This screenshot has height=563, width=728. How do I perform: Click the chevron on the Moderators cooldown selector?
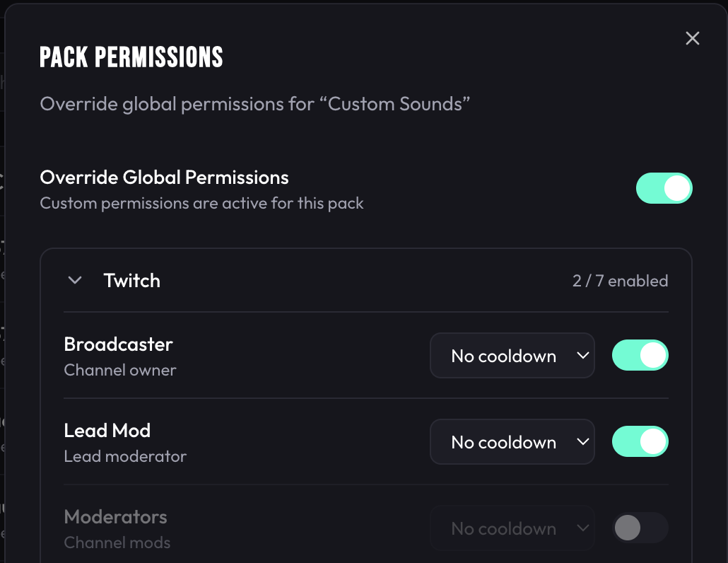(x=582, y=528)
